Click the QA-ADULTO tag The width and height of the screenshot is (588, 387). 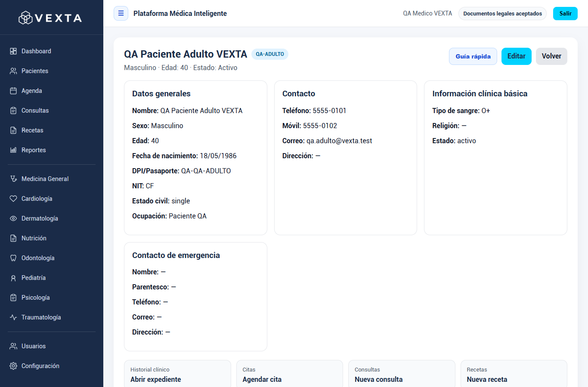[270, 54]
